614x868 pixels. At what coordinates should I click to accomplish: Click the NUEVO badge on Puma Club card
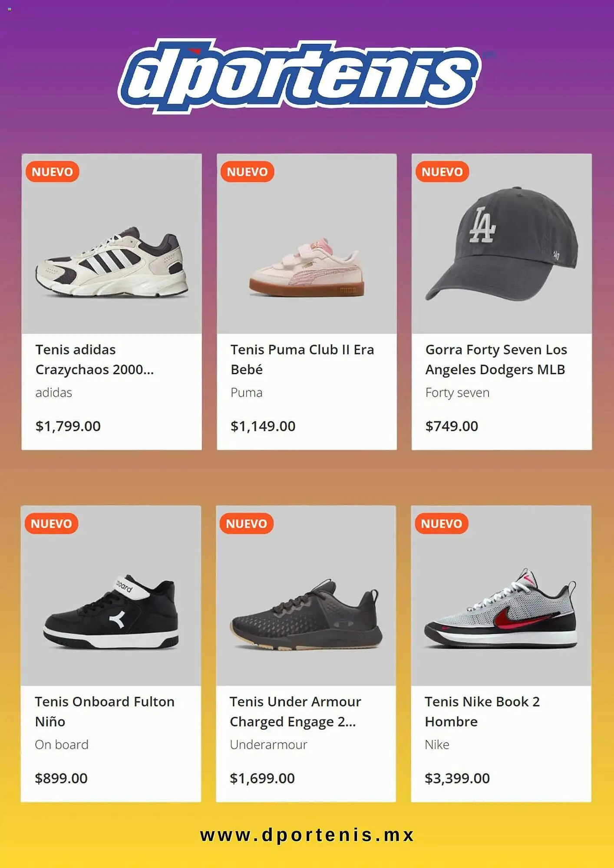(248, 172)
